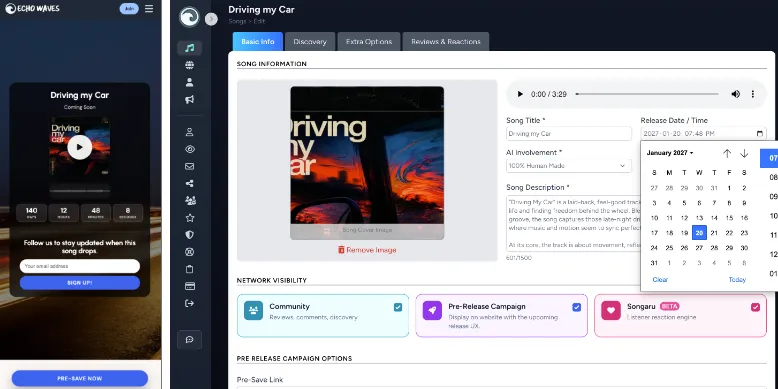The image size is (778, 389).
Task: Click the Song Description textarea
Action: click(x=573, y=224)
